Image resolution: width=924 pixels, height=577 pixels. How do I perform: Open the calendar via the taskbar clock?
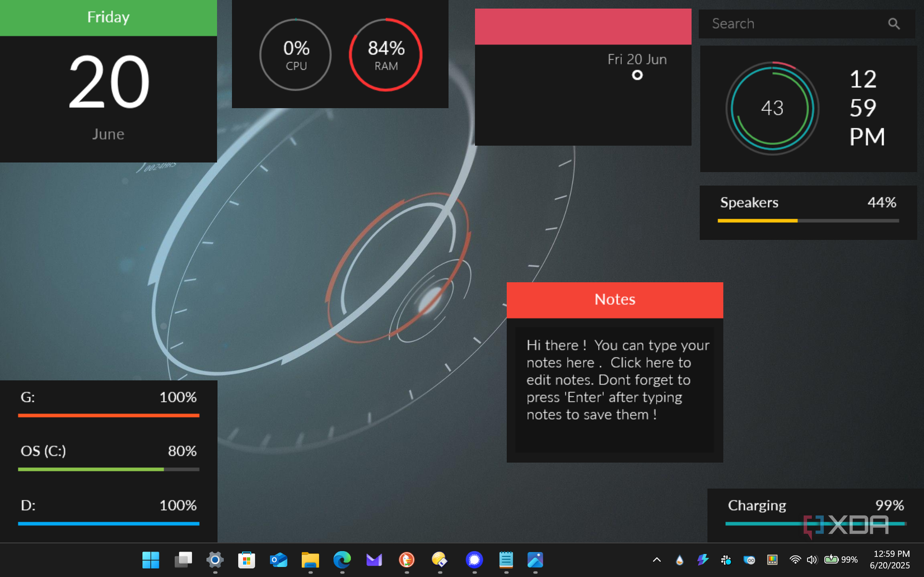pos(890,560)
